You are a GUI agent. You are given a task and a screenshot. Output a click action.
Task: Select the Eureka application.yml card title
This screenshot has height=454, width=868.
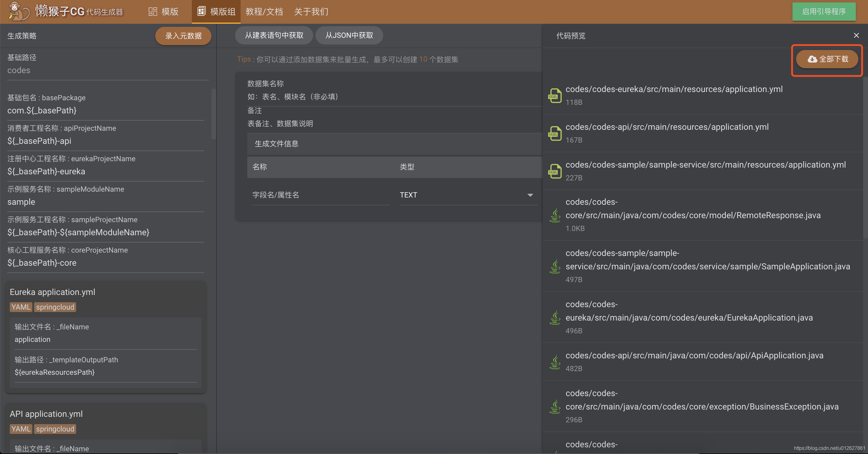[53, 292]
